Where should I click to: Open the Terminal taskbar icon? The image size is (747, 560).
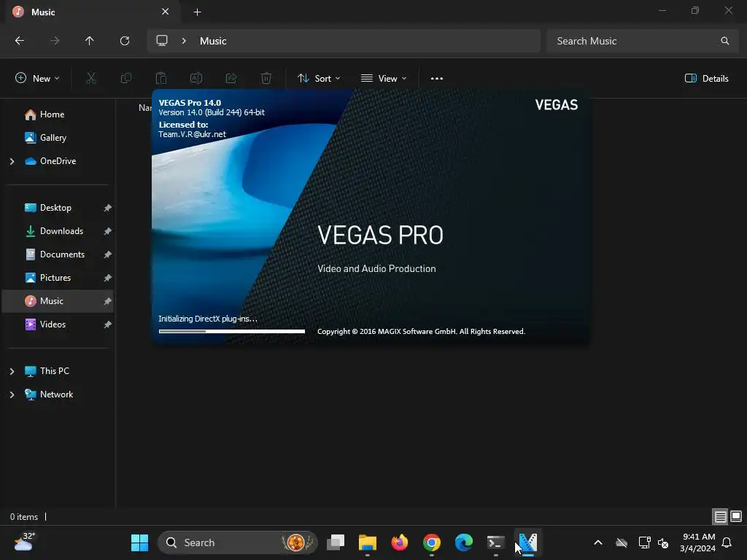click(495, 542)
